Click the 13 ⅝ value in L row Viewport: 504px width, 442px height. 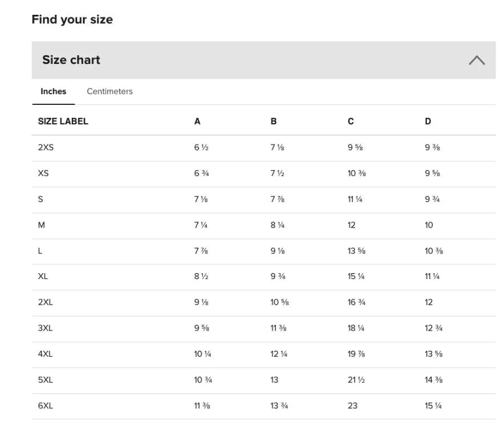click(356, 251)
